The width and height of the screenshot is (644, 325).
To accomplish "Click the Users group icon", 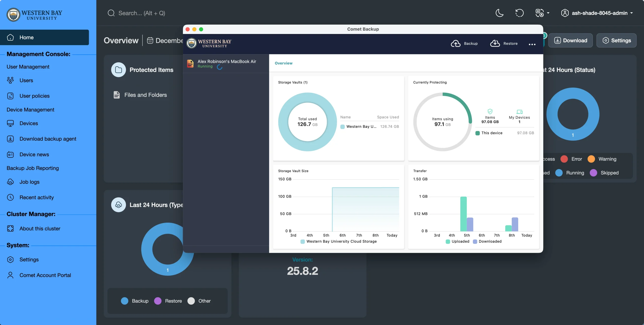I will point(10,80).
